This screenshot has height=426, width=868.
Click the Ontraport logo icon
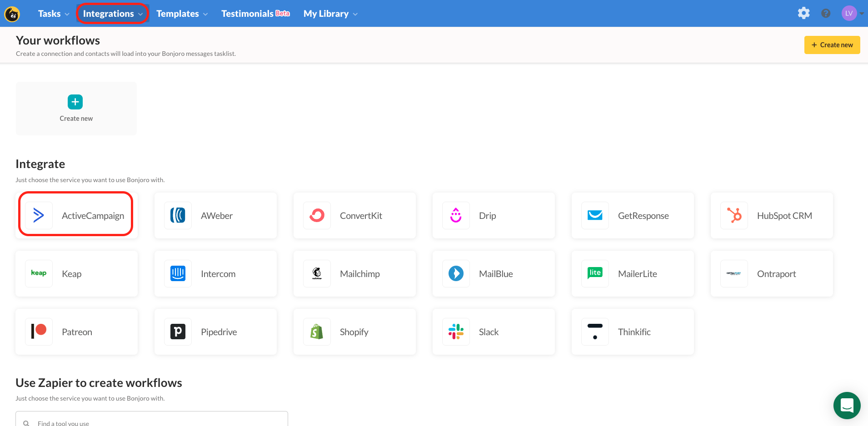click(734, 273)
